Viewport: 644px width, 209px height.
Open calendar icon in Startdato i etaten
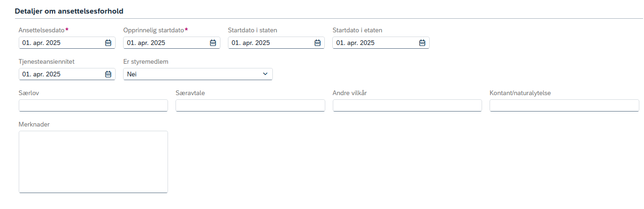coord(422,43)
